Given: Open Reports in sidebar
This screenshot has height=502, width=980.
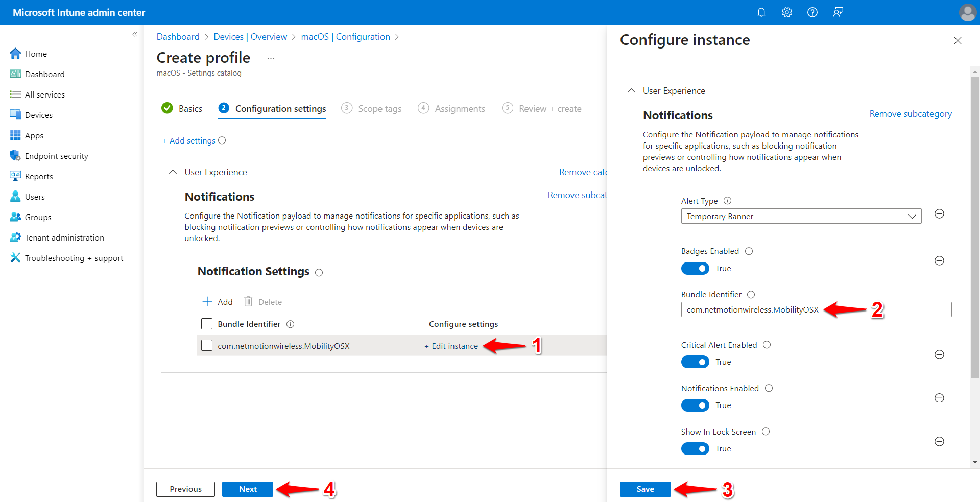Looking at the screenshot, I should [x=39, y=176].
